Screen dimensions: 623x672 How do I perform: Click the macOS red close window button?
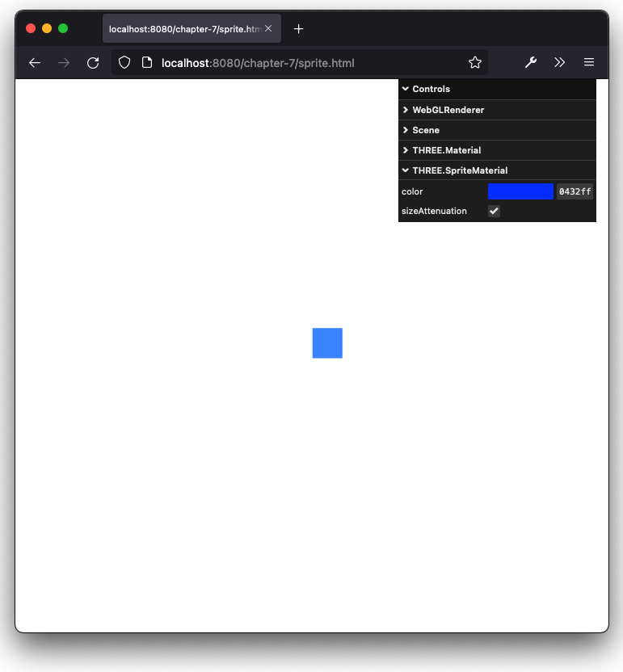point(31,28)
